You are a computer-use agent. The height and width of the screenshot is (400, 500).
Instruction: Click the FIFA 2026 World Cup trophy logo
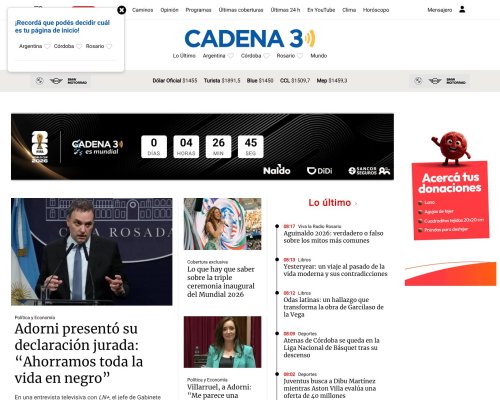click(40, 147)
